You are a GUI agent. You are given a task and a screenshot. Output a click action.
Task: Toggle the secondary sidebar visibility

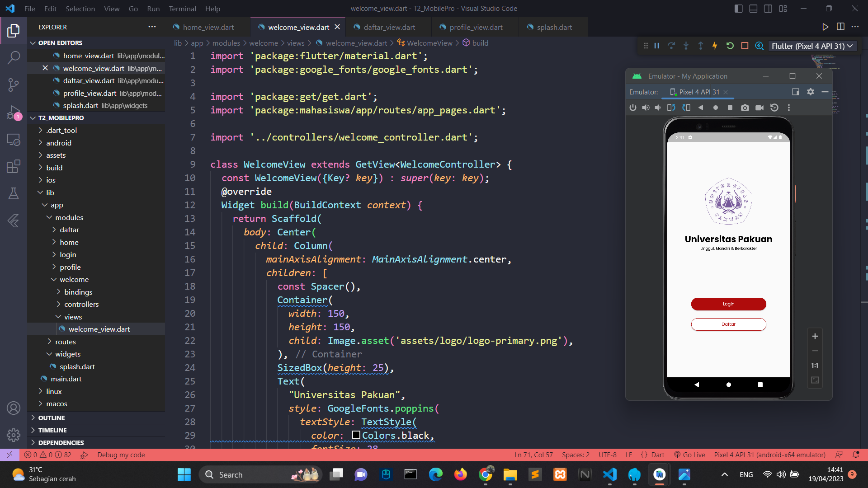pos(768,8)
